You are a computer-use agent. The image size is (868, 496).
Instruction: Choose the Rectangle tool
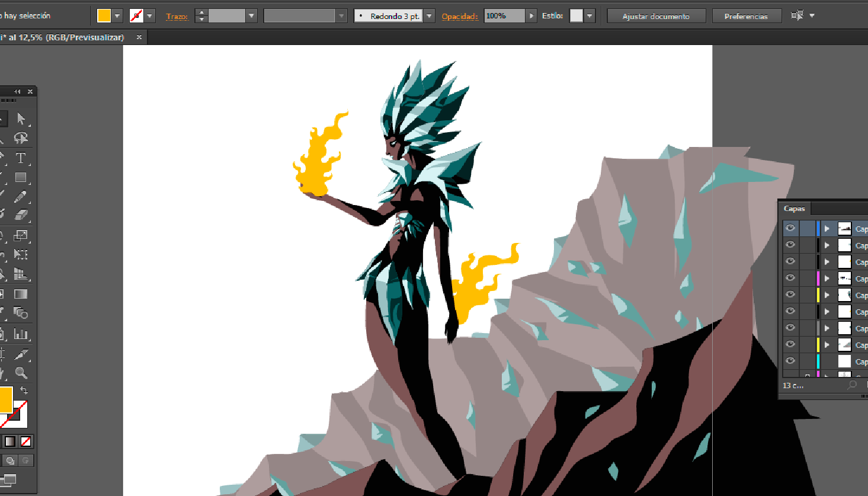point(21,177)
